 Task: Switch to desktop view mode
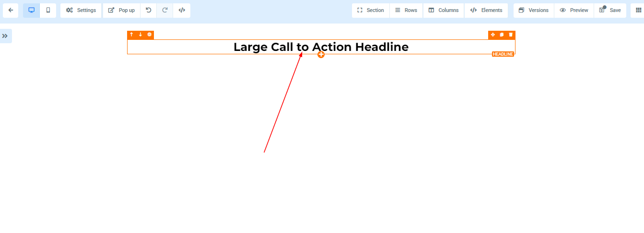32,10
